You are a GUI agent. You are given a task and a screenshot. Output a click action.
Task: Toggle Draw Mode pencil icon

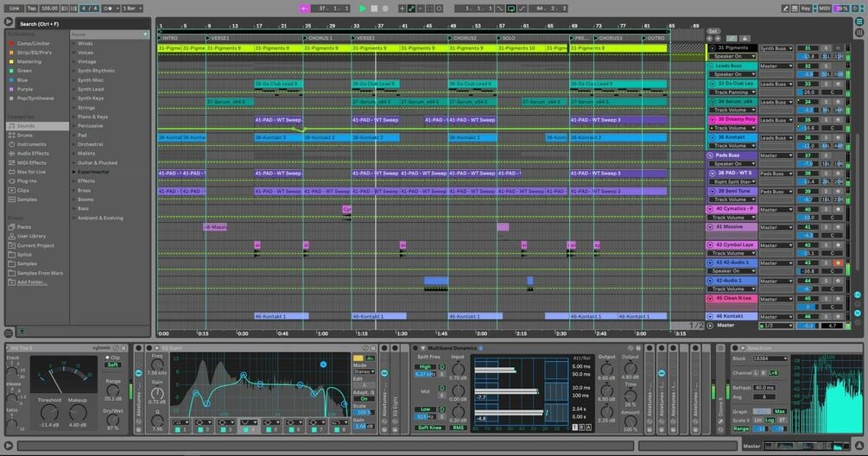[785, 9]
